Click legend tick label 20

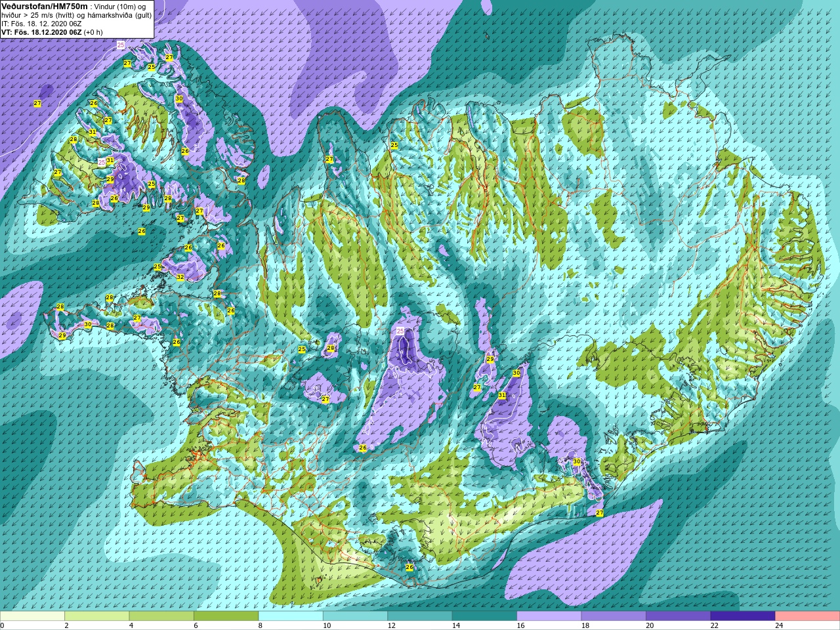click(650, 625)
